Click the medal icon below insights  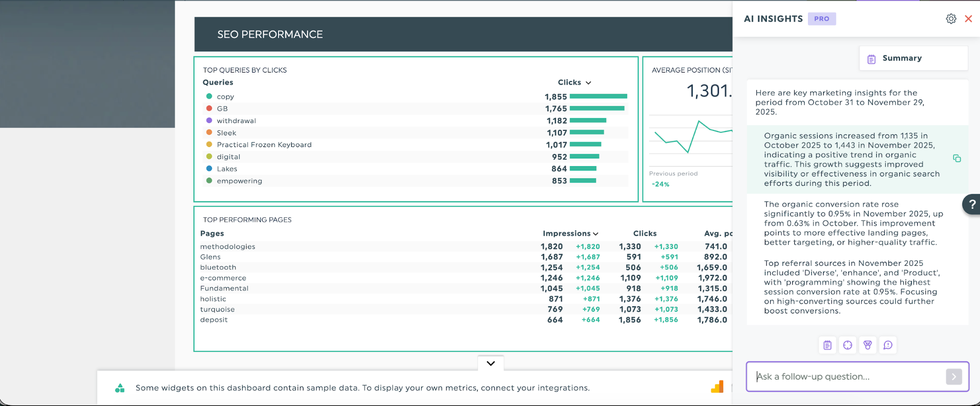[x=868, y=345]
